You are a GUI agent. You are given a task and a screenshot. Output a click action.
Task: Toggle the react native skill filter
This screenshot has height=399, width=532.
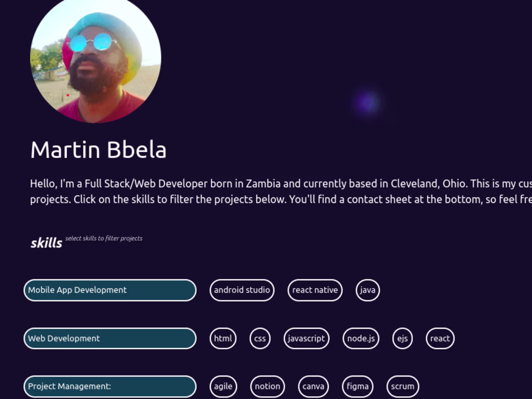click(x=315, y=290)
